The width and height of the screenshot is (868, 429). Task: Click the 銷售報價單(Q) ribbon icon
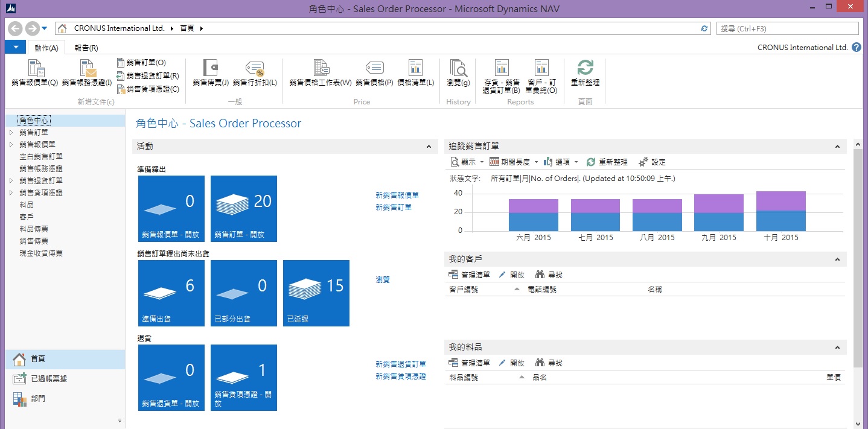pos(34,69)
